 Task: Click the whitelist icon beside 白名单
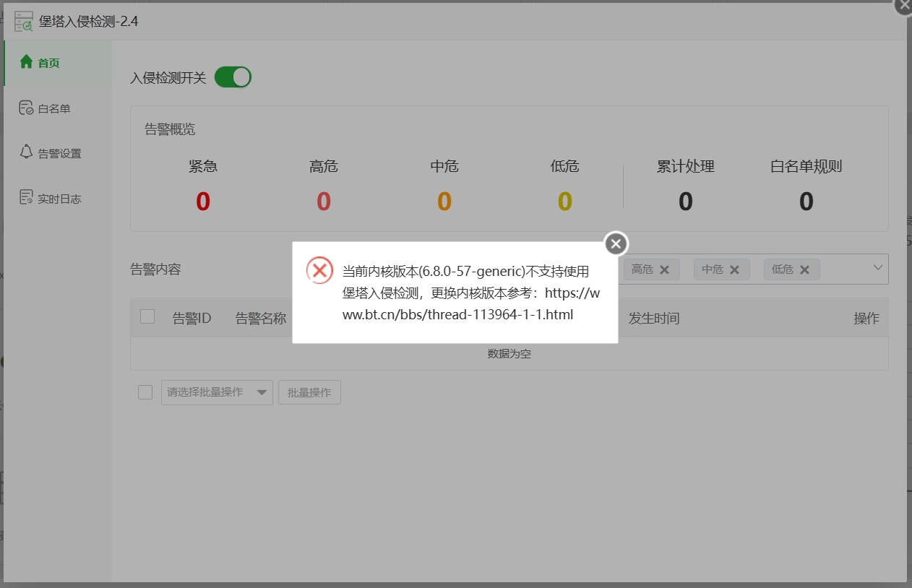[27, 108]
